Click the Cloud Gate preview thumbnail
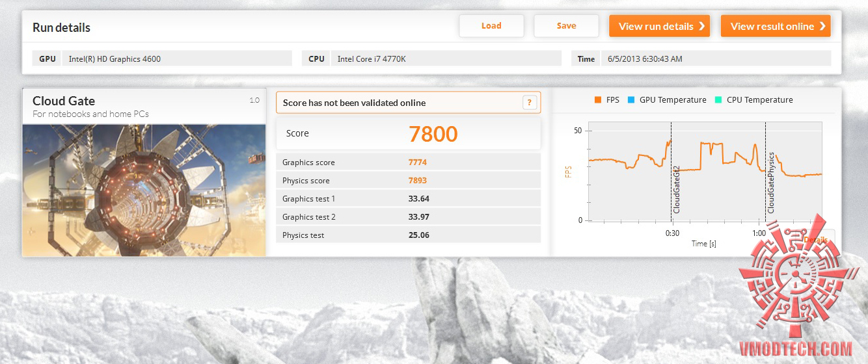This screenshot has width=868, height=364. point(144,190)
